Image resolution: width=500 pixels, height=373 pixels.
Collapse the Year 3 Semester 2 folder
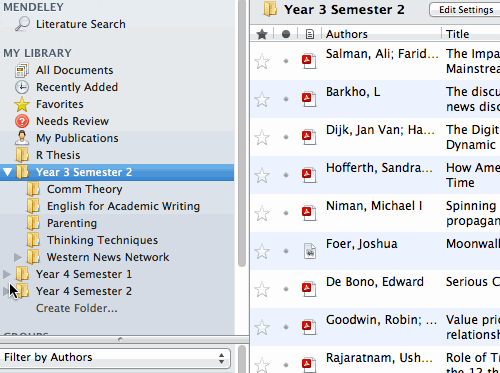click(x=7, y=172)
